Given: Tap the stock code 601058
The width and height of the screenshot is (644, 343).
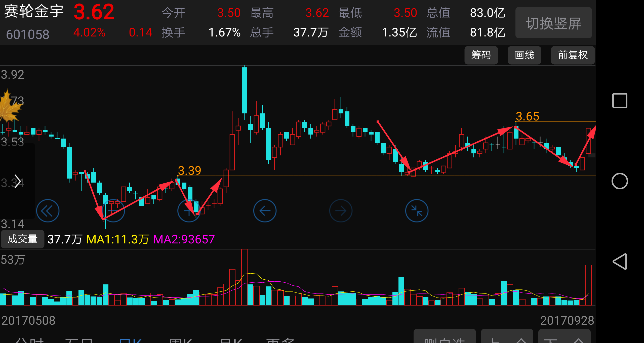Looking at the screenshot, I should click(28, 34).
